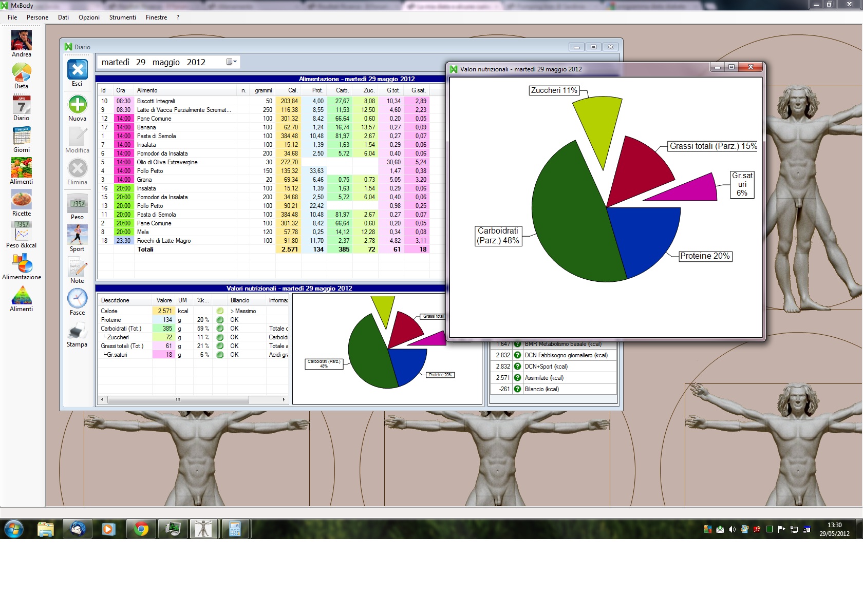Click the Note notepad icon
Screen dimensions: 863x616
(78, 266)
